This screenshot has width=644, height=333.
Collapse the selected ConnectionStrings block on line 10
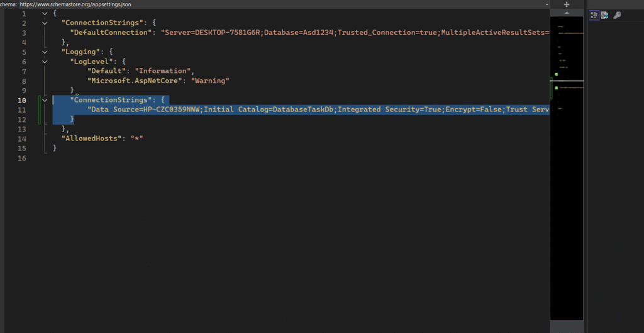tap(44, 100)
